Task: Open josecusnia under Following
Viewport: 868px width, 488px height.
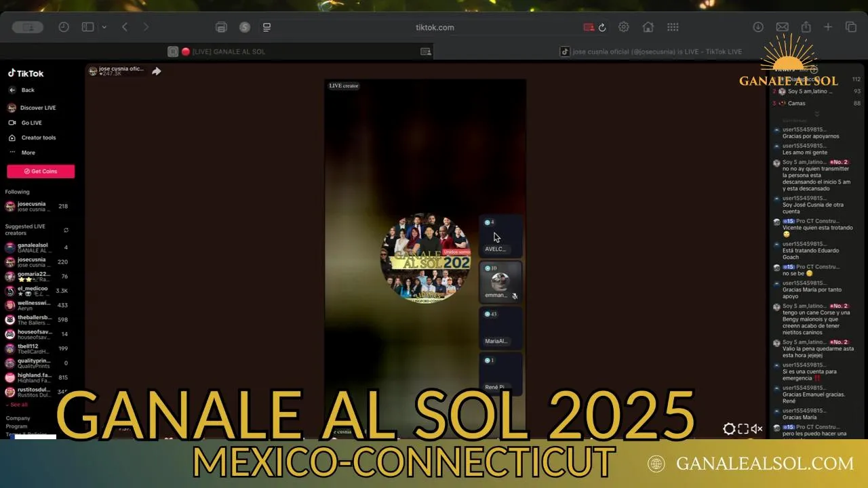Action: click(x=37, y=207)
